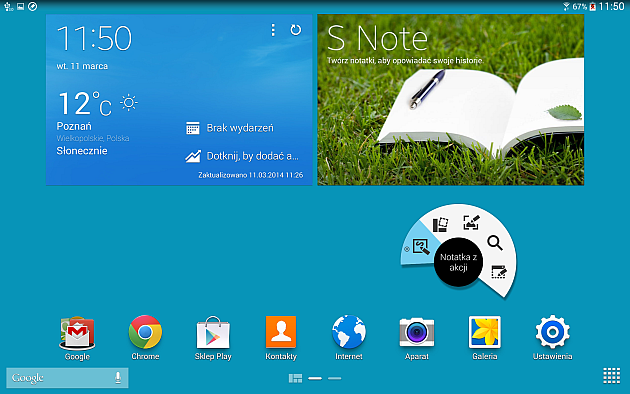Tap the screenshot notification icon
Image resolution: width=630 pixels, height=394 pixels.
(20, 6)
